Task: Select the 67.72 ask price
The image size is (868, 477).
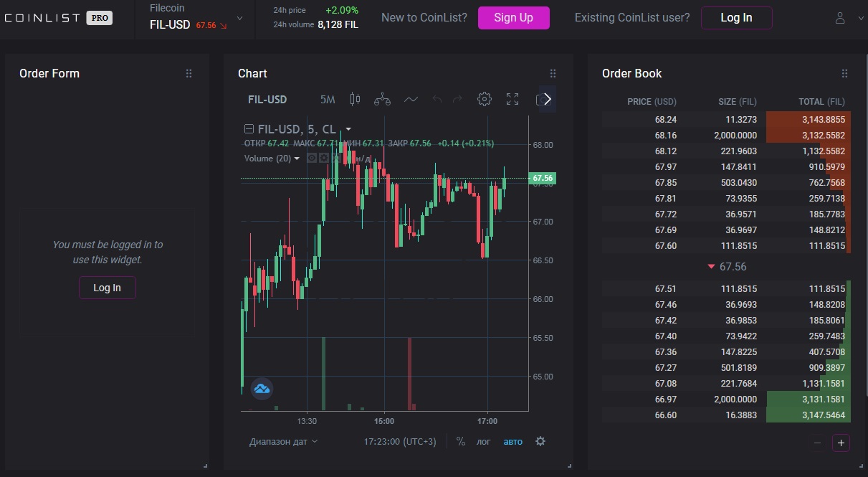Action: 666,214
